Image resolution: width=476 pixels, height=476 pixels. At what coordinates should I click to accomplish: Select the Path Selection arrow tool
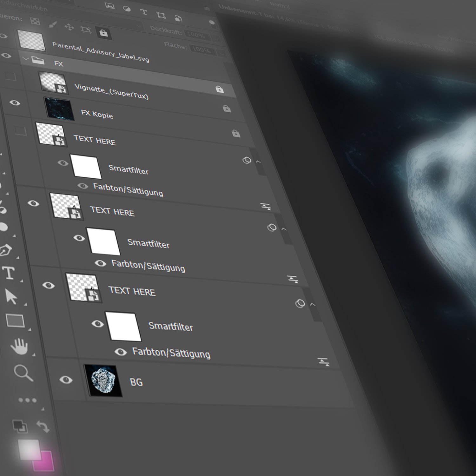(11, 297)
